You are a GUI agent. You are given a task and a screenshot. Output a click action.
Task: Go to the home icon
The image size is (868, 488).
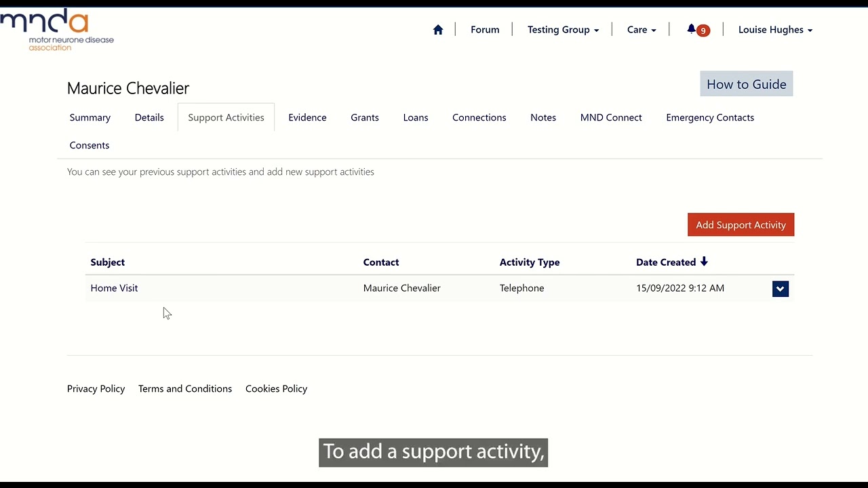(438, 30)
